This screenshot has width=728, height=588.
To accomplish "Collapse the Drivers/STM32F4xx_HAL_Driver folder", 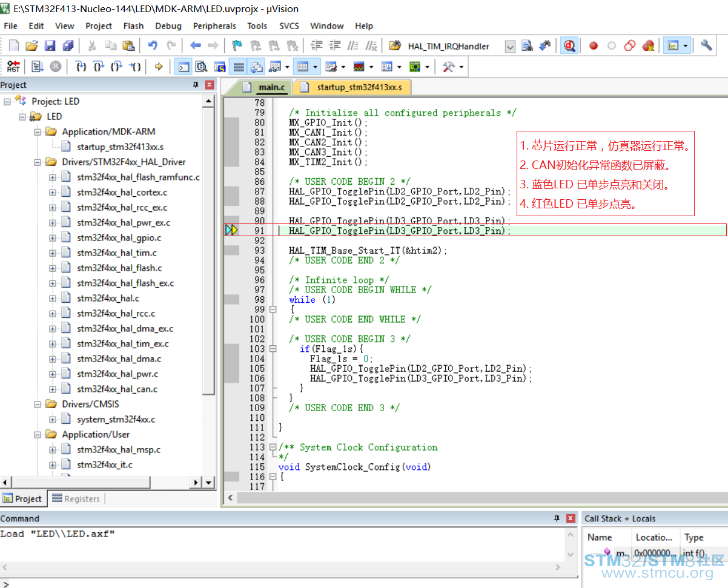I will [38, 162].
